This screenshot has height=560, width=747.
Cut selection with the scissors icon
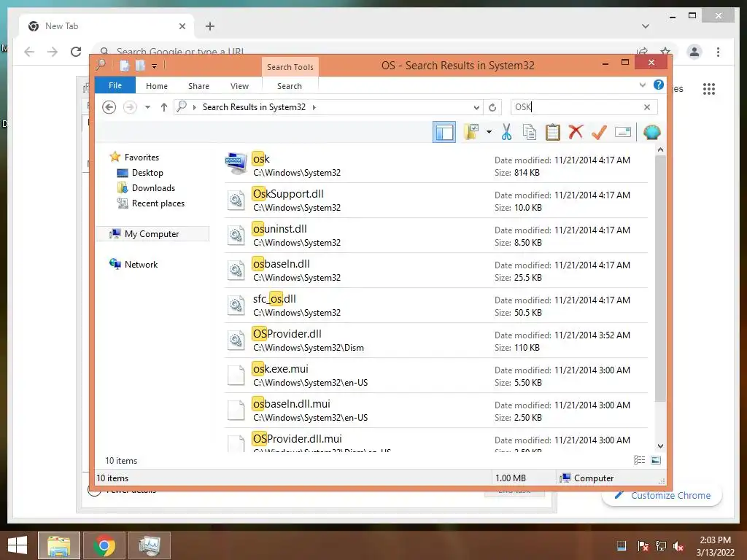(x=506, y=132)
